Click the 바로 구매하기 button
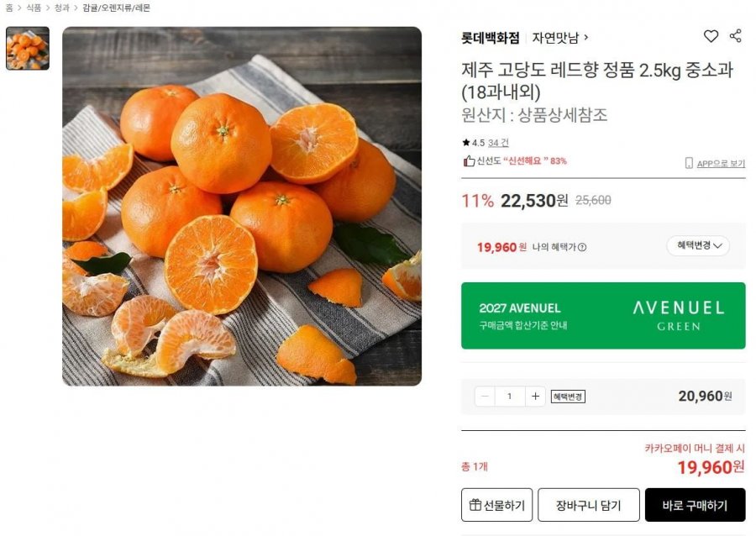Screen dimensions: 756x536 695,505
